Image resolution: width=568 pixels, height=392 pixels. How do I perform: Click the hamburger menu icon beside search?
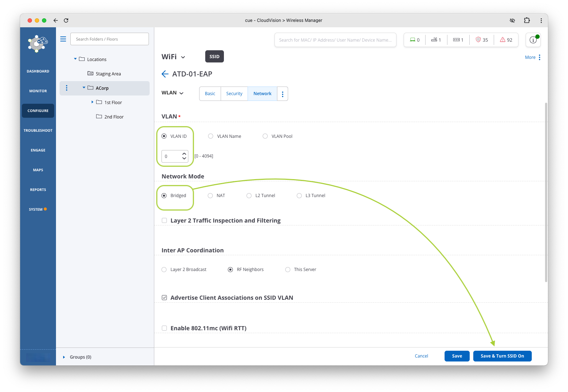tap(63, 39)
